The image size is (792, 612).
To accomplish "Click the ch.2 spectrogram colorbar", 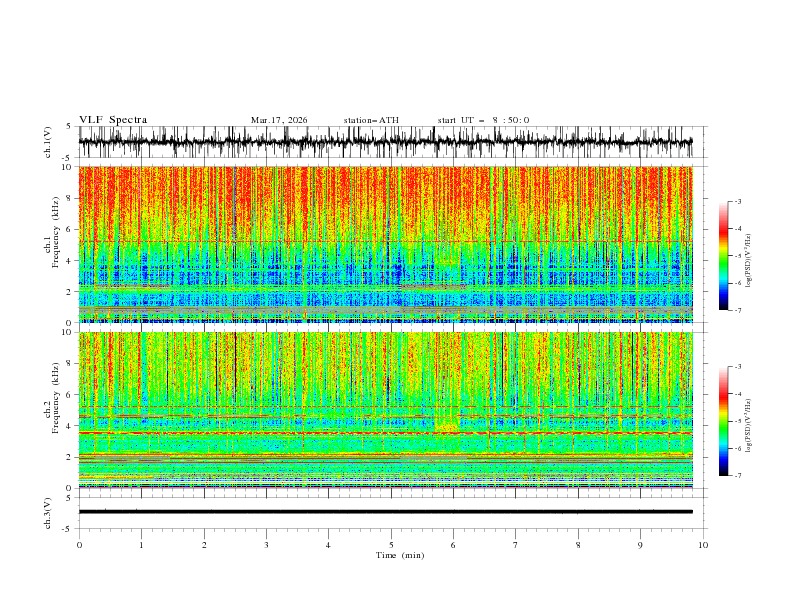I will point(723,421).
